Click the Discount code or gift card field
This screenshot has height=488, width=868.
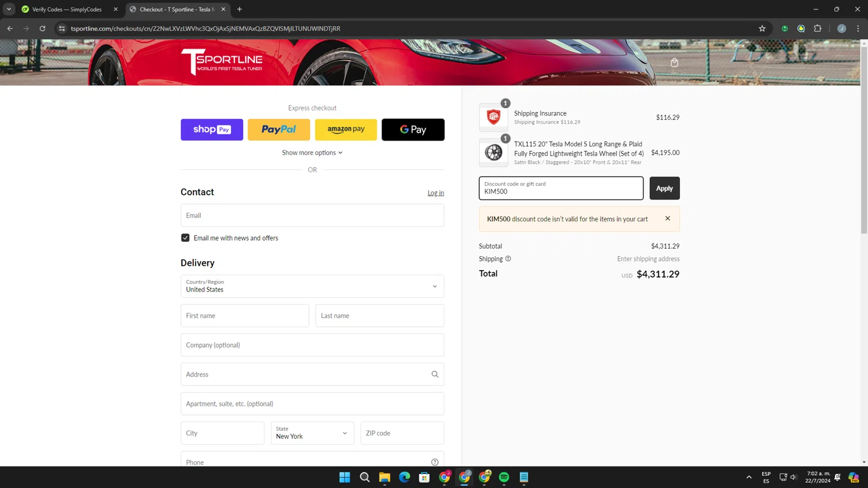pos(561,188)
